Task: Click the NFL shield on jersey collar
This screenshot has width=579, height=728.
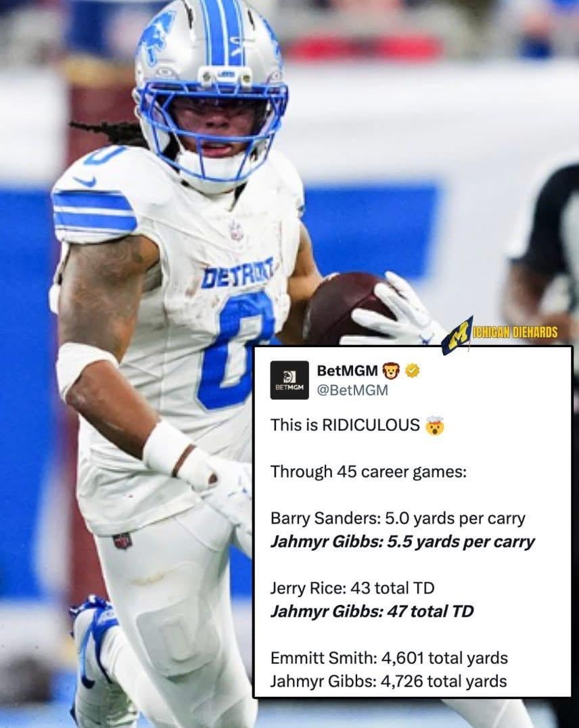Action: tap(236, 231)
